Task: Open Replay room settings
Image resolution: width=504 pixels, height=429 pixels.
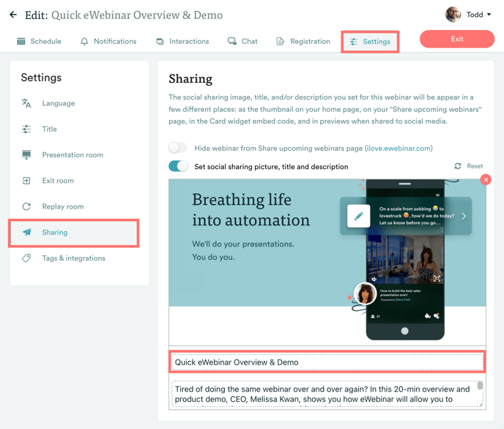Action: 63,206
